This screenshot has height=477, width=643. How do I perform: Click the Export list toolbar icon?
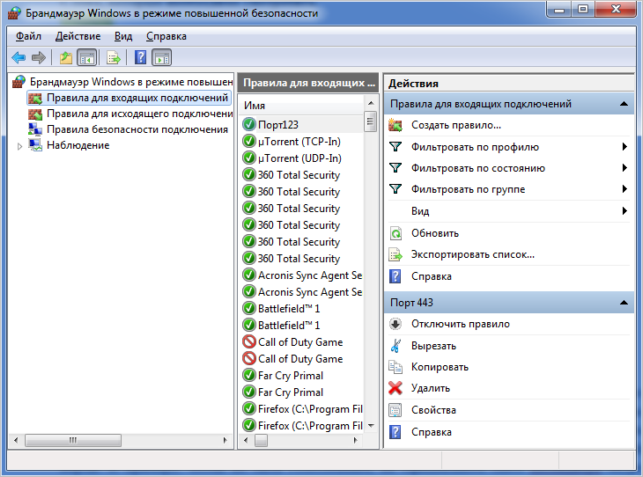click(113, 58)
